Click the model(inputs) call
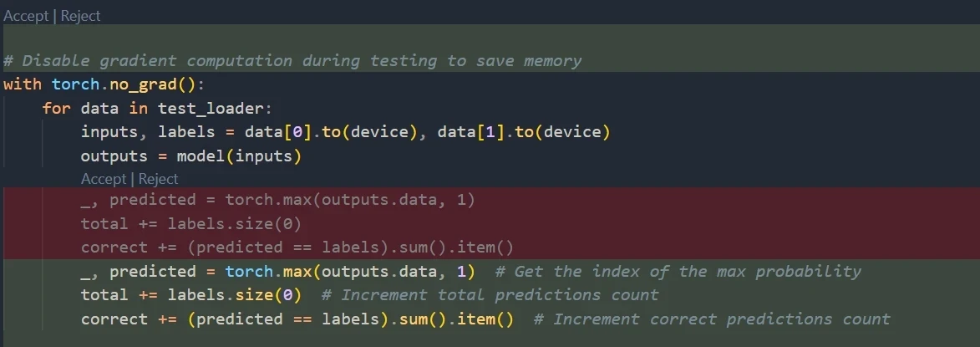 238,156
